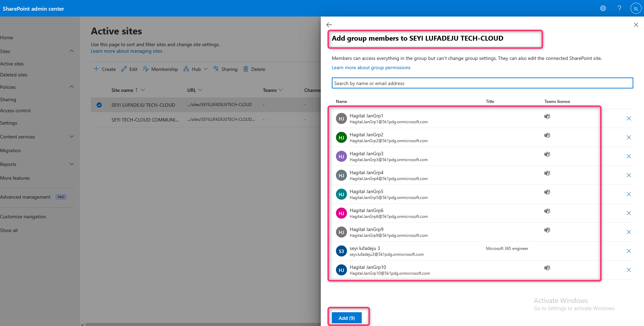
Task: Close the Add group members panel
Action: pos(636,25)
